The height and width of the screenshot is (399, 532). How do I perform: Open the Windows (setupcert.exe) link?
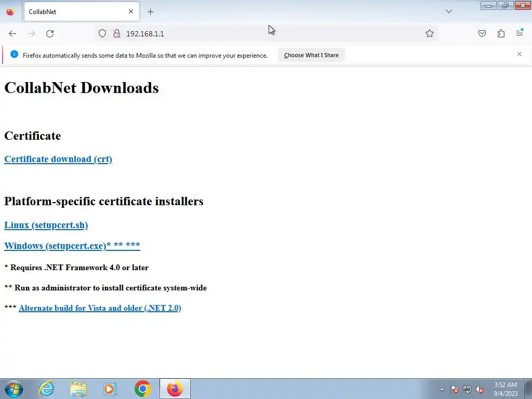click(72, 246)
